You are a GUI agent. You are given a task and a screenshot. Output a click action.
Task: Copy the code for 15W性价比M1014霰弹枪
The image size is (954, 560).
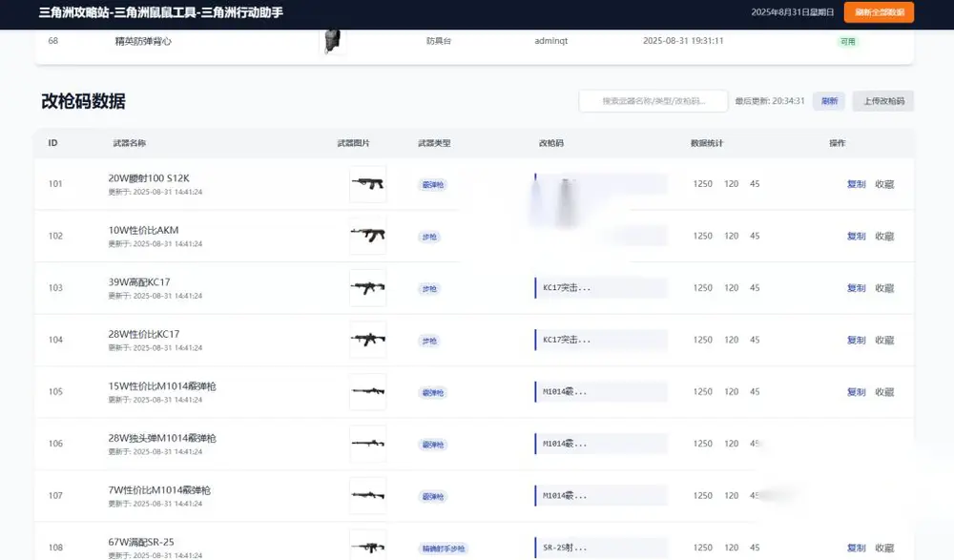pos(856,392)
